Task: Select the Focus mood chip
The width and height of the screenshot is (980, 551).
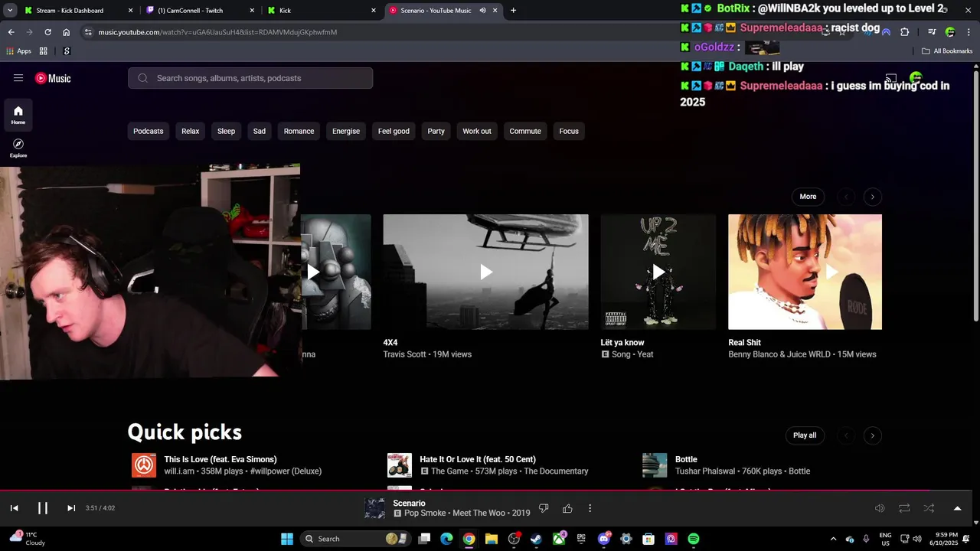Action: (x=569, y=131)
